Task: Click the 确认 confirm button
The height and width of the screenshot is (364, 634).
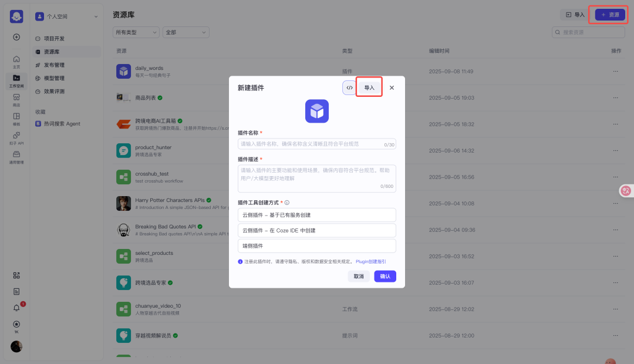Action: (x=385, y=276)
